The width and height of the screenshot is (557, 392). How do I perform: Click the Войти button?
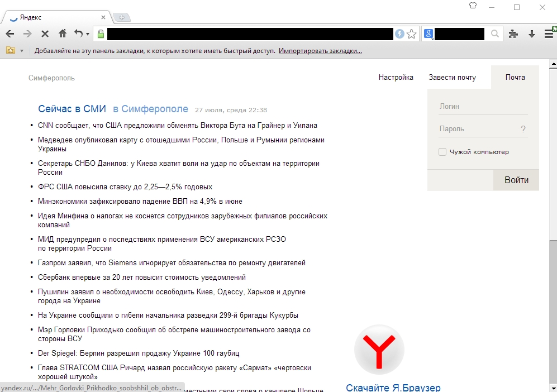[516, 180]
